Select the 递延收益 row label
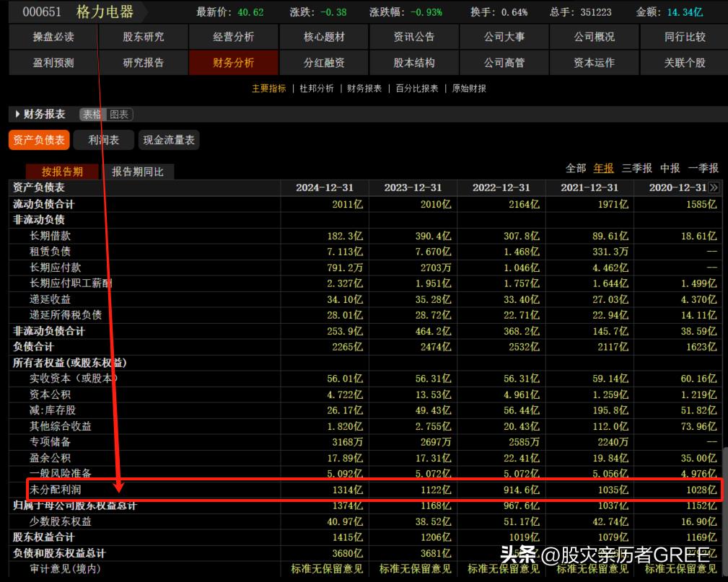 (50, 299)
